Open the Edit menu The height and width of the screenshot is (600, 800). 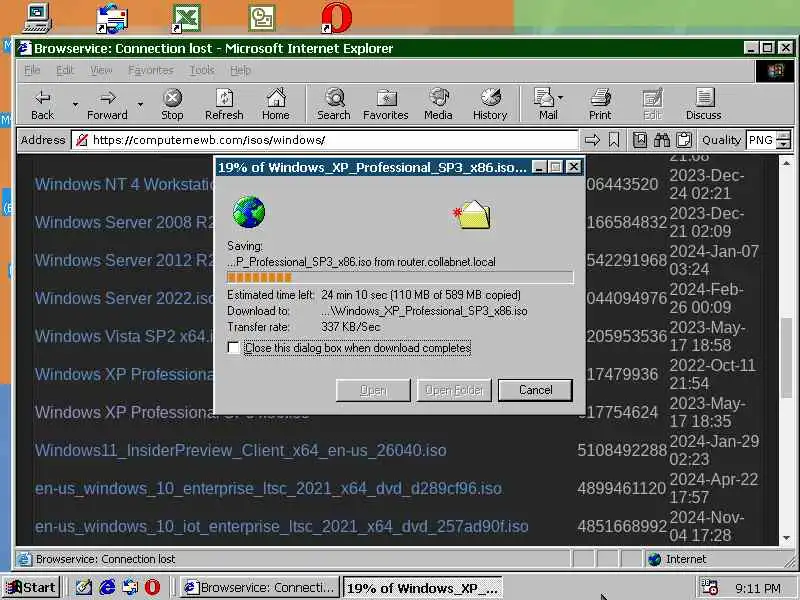[x=65, y=70]
